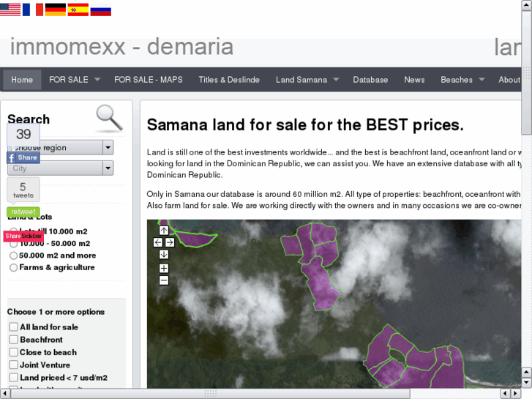The height and width of the screenshot is (399, 532).
Task: Check Land priced < 7 usd/m2
Action: point(14,377)
